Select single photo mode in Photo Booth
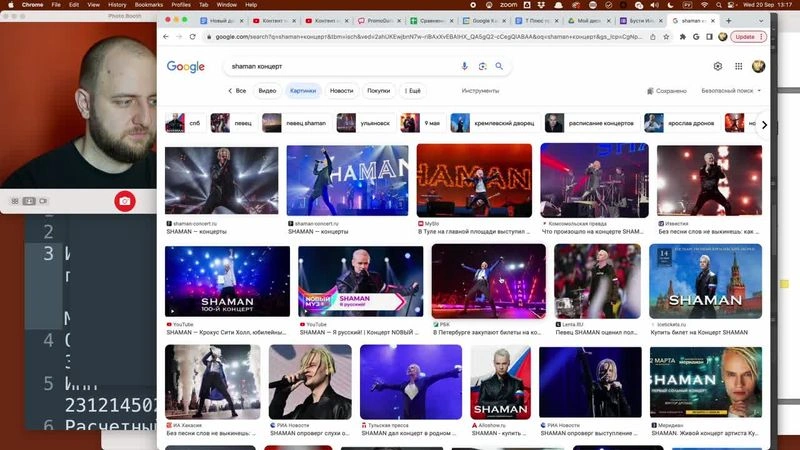The image size is (800, 450). pos(29,201)
